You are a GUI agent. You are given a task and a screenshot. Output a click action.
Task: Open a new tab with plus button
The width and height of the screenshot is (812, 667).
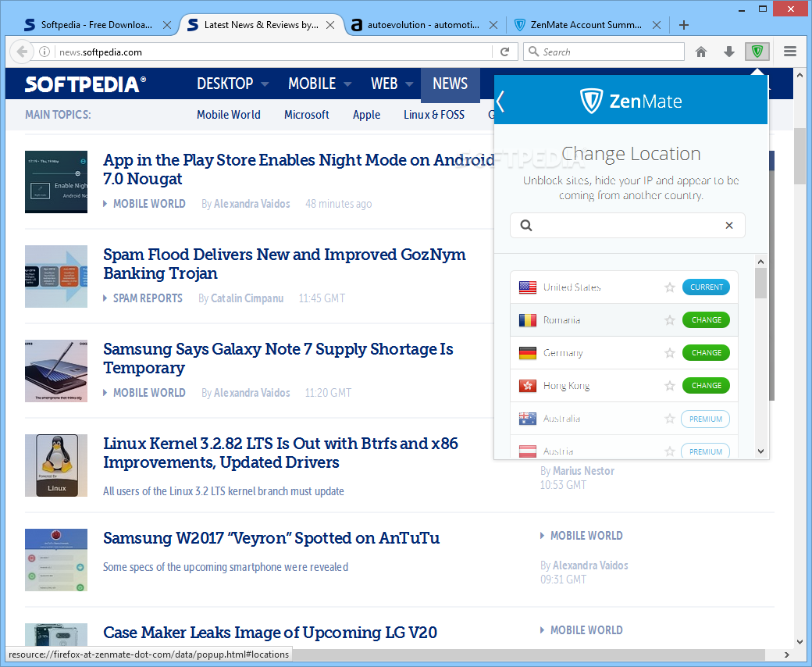684,25
